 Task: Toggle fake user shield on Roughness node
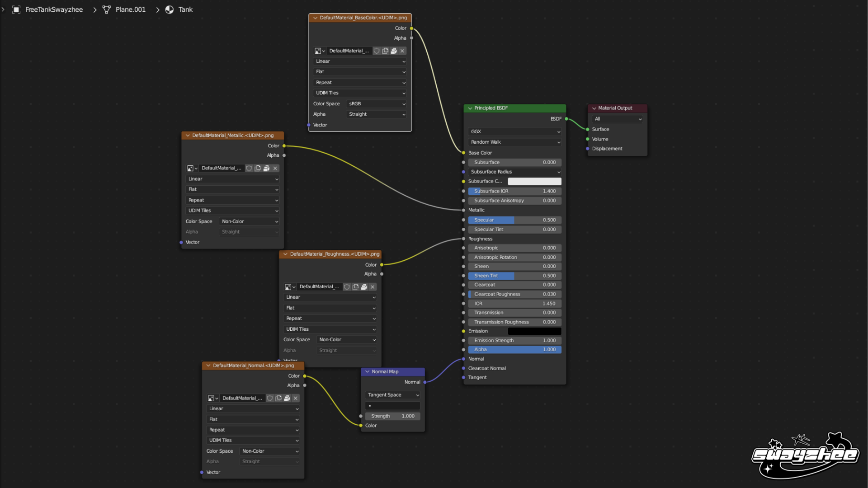[x=347, y=287]
